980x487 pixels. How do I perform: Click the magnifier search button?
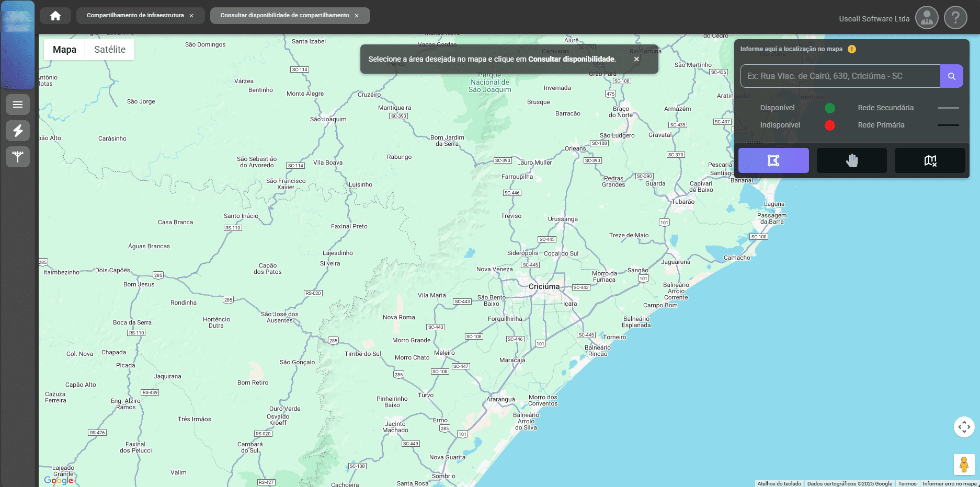point(951,76)
